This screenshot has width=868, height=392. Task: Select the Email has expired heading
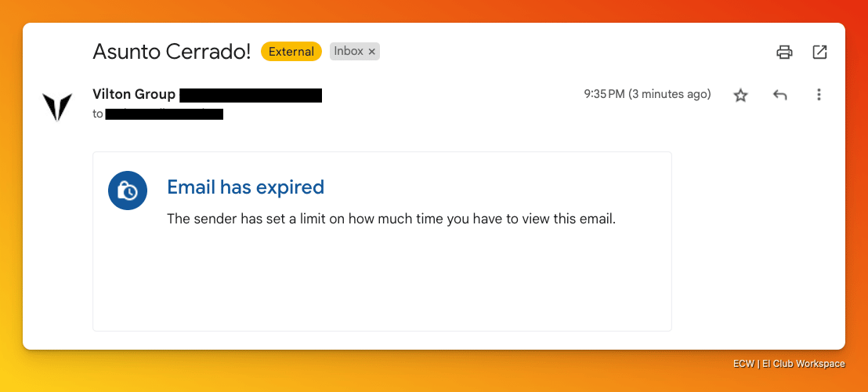[x=246, y=187]
